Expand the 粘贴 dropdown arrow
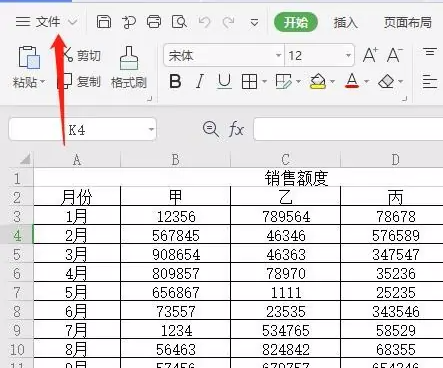The height and width of the screenshot is (368, 443). 43,82
